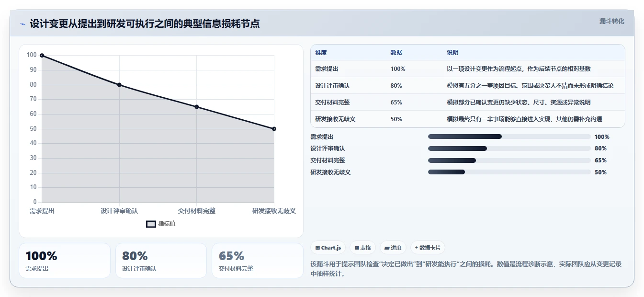Click the 指标值 legend label
644x297 pixels.
(x=167, y=224)
